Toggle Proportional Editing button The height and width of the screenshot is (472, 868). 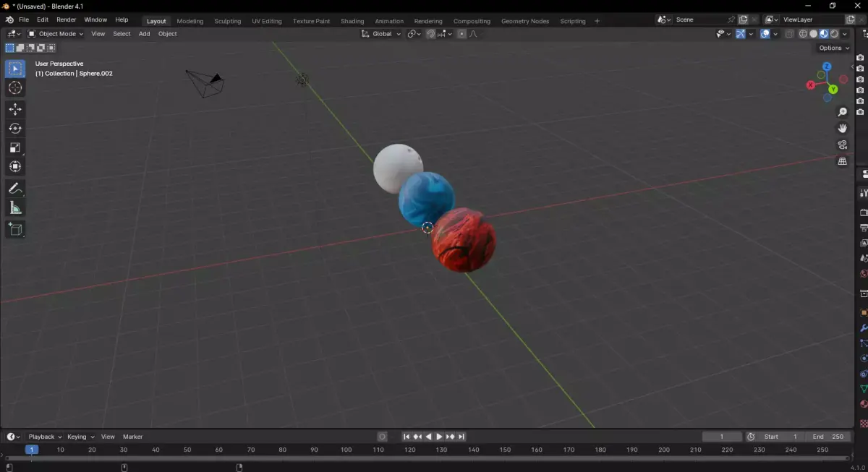coord(462,34)
